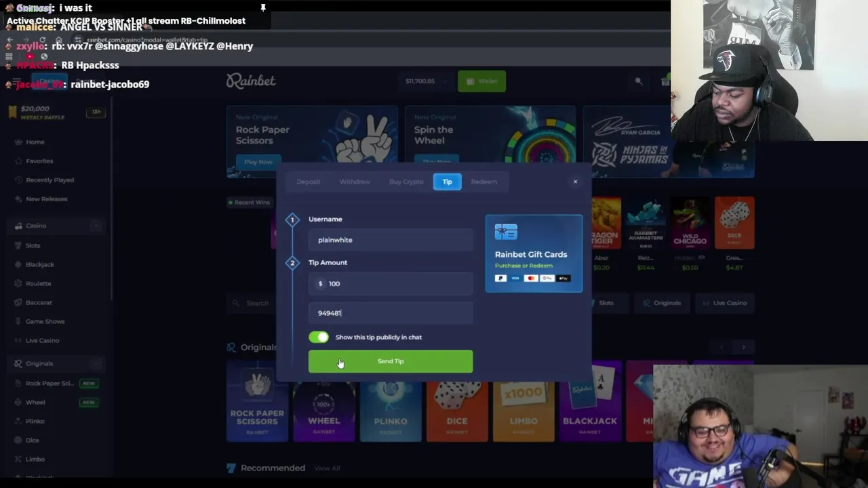The height and width of the screenshot is (488, 868).
Task: Open Blackjack in the sidebar
Action: coord(39,264)
